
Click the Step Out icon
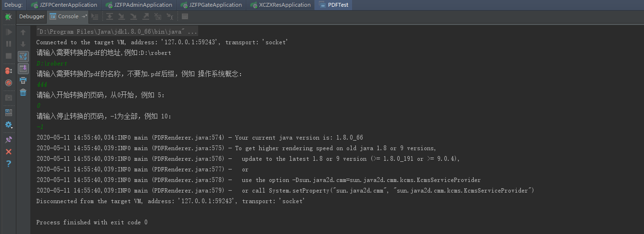[x=146, y=16]
